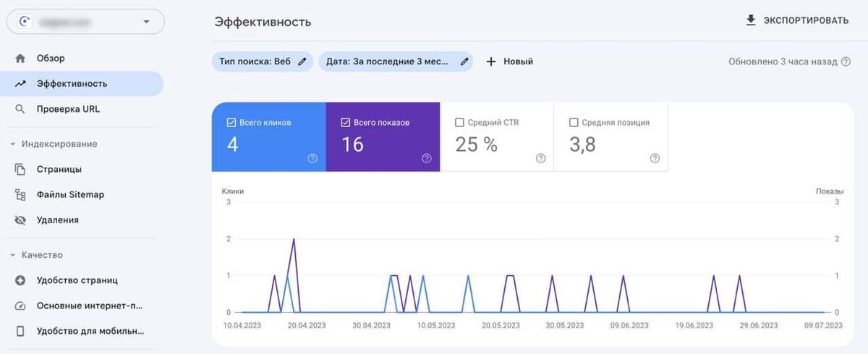The height and width of the screenshot is (354, 868).
Task: Click the plus icon beside Новый
Action: tap(491, 61)
